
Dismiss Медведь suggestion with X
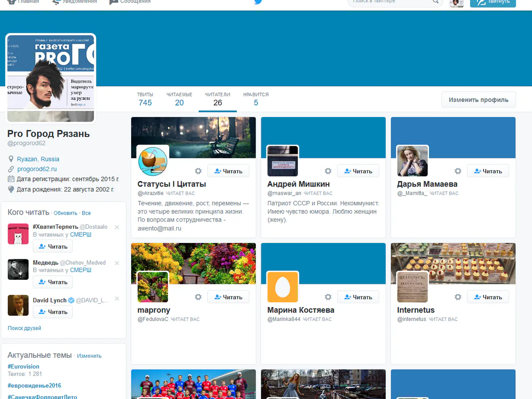(x=117, y=263)
